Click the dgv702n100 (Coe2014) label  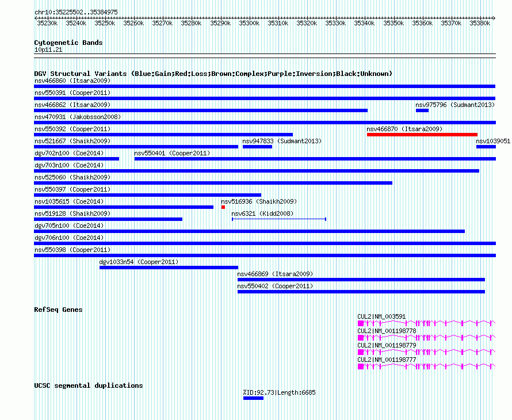pos(69,153)
